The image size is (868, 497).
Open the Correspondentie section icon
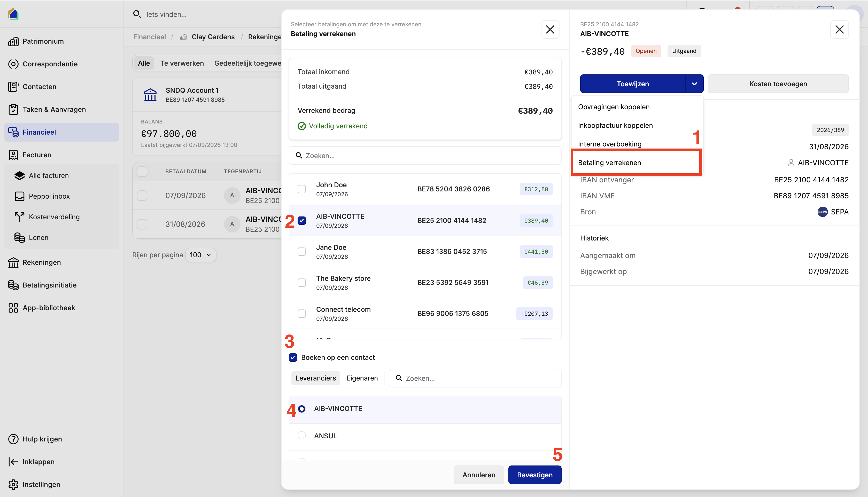tap(13, 64)
